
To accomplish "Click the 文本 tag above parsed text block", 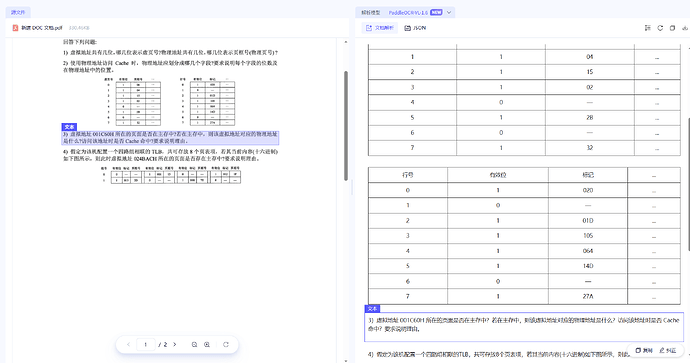I will coord(372,309).
